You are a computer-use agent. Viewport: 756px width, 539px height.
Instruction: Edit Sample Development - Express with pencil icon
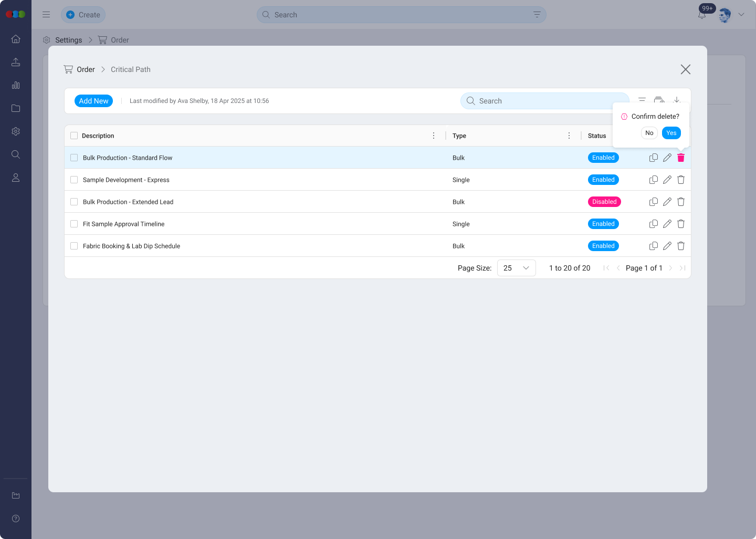667,180
